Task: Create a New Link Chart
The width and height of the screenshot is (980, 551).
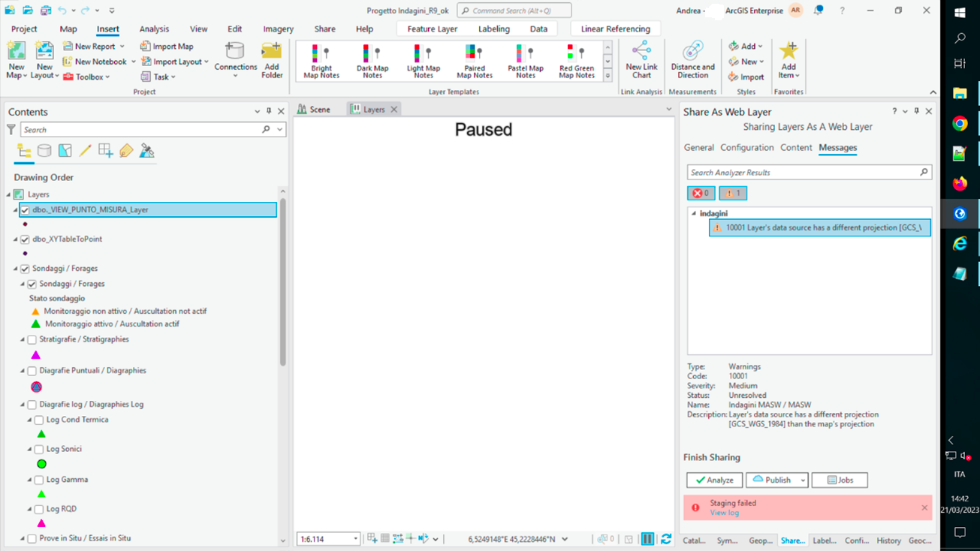Action: pos(641,60)
